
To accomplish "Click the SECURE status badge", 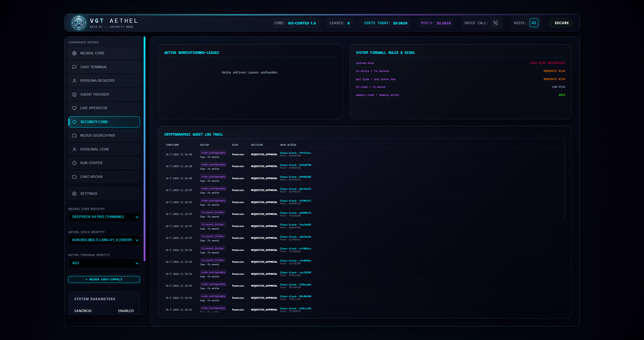I will (x=561, y=23).
